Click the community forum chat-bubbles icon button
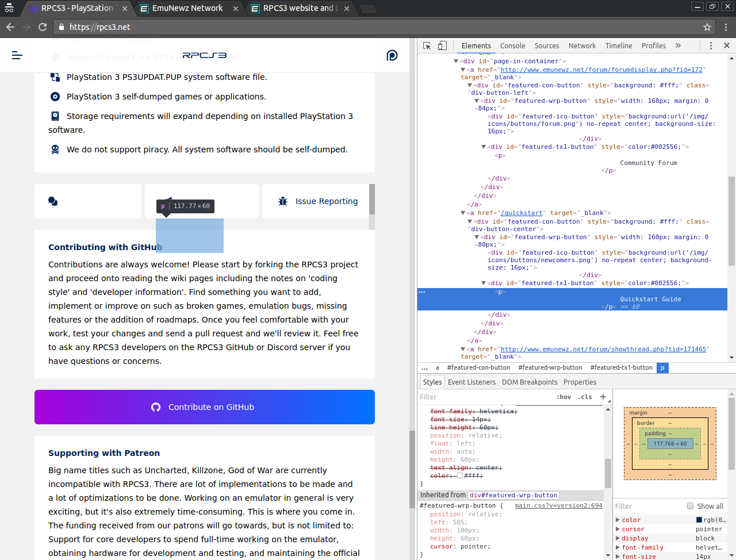 tap(53, 201)
